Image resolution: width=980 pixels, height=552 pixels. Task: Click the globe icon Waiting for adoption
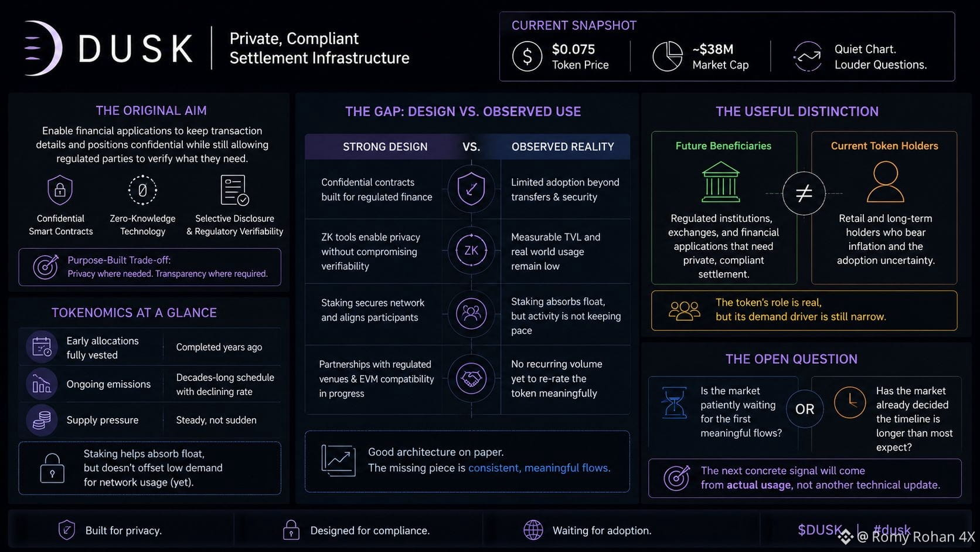(533, 530)
